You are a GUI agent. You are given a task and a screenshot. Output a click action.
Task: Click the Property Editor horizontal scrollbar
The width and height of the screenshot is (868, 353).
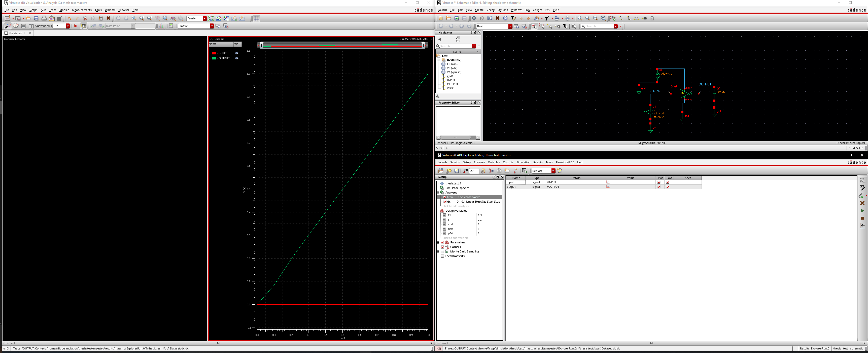[x=458, y=138]
